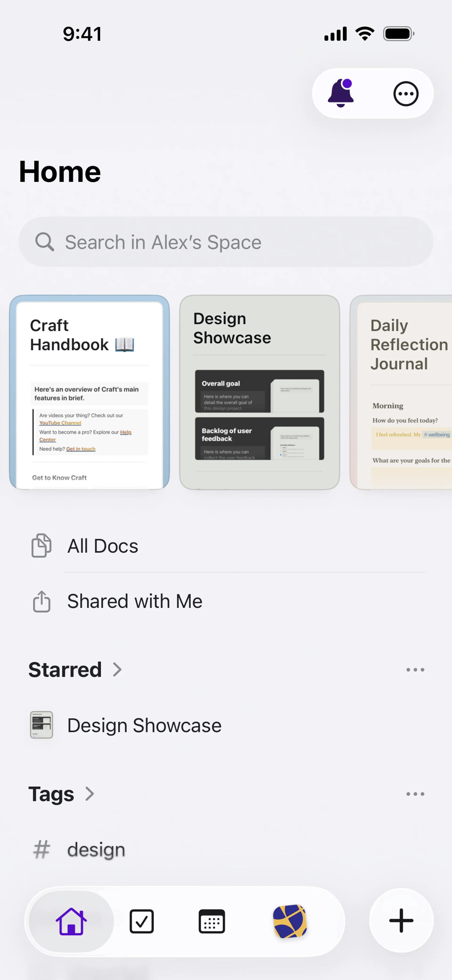Tap the Shared with Me share icon
The width and height of the screenshot is (452, 980).
point(41,601)
